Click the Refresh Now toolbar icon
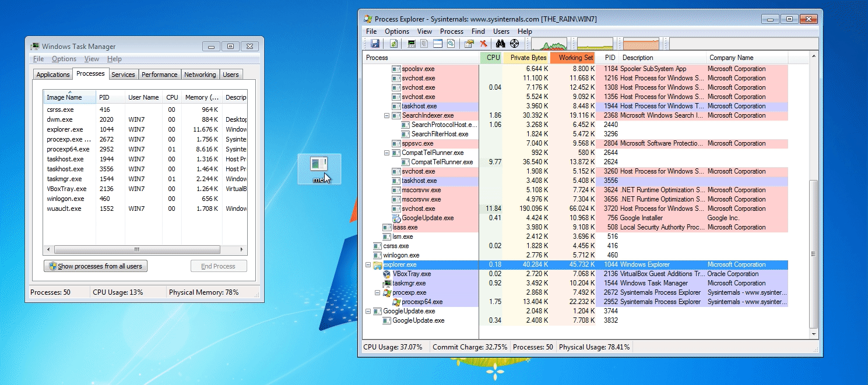The image size is (868, 385). [x=393, y=44]
